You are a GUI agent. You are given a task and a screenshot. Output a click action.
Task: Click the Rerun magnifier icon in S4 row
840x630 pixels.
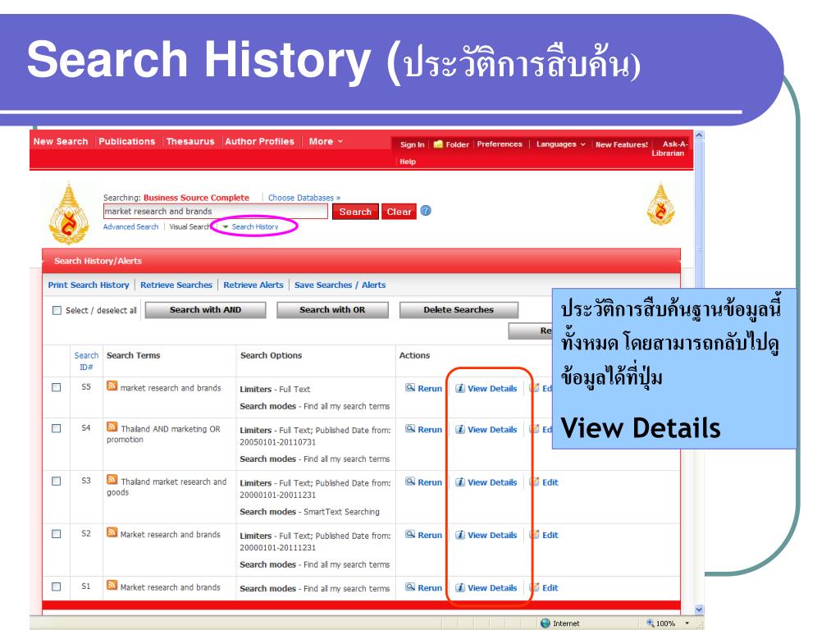tap(410, 429)
